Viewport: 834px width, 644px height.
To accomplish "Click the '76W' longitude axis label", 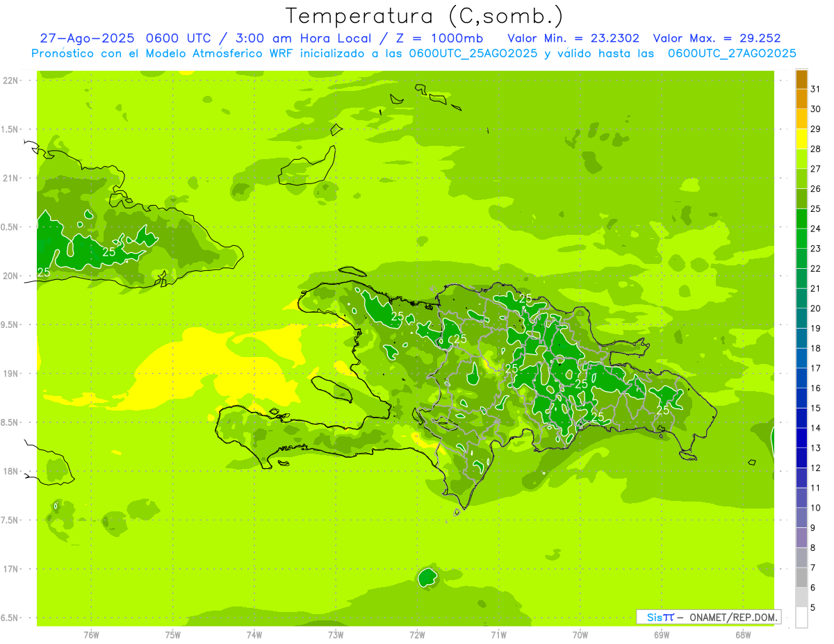I will [x=91, y=635].
